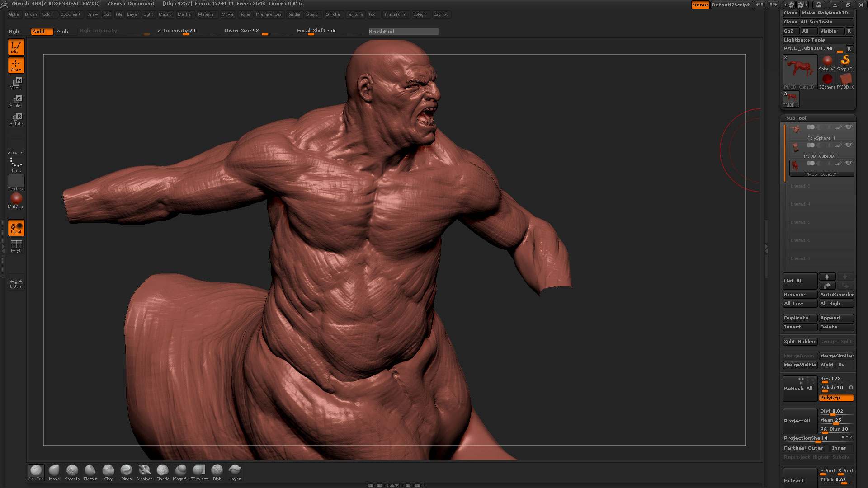Pick the Pinch brush
Image resolution: width=868 pixels, height=488 pixels.
point(127,472)
